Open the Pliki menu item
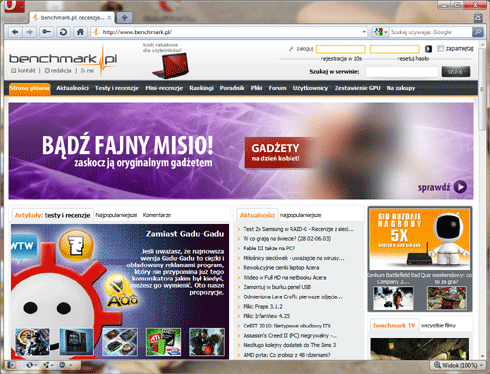 [256, 88]
